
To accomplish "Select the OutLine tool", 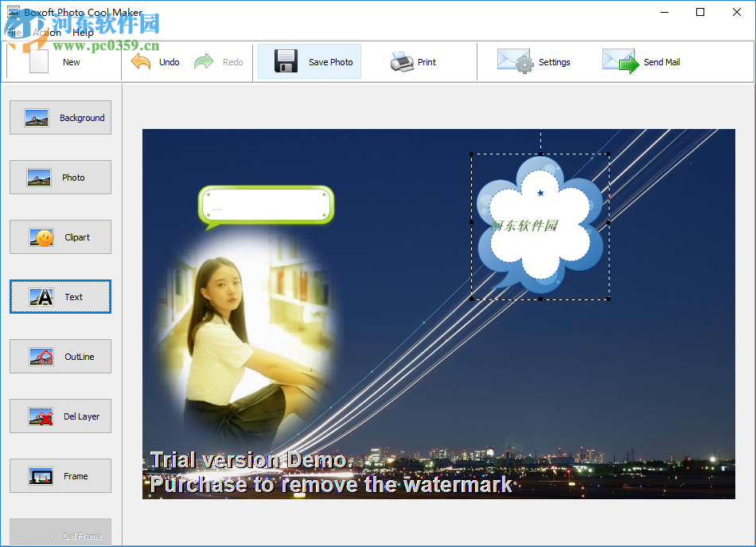I will click(60, 356).
